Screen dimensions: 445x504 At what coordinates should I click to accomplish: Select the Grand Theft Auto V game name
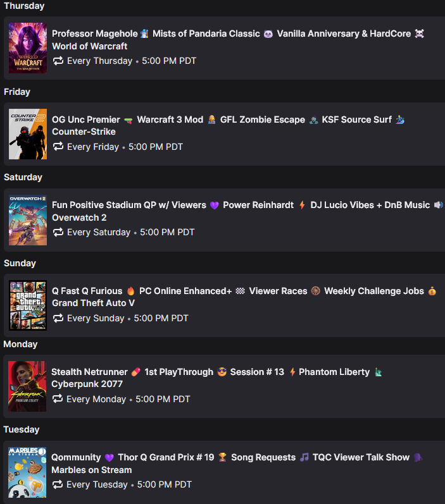click(x=93, y=303)
